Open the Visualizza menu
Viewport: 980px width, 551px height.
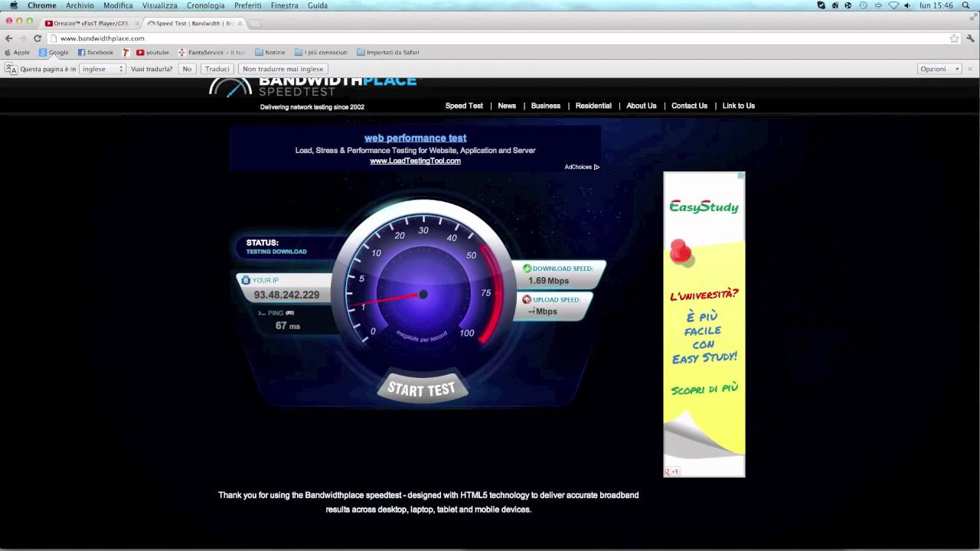click(x=160, y=5)
